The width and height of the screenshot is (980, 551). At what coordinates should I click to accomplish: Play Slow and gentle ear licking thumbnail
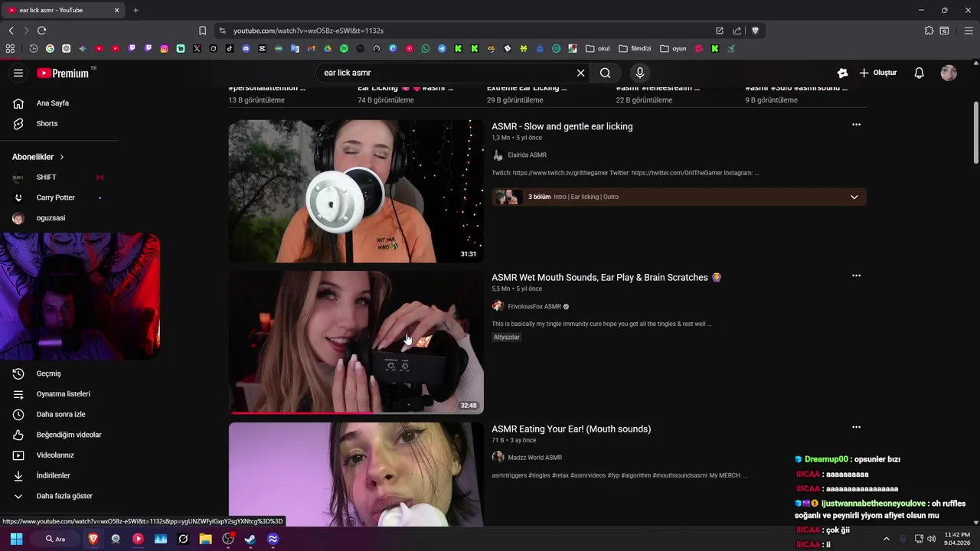(x=356, y=191)
